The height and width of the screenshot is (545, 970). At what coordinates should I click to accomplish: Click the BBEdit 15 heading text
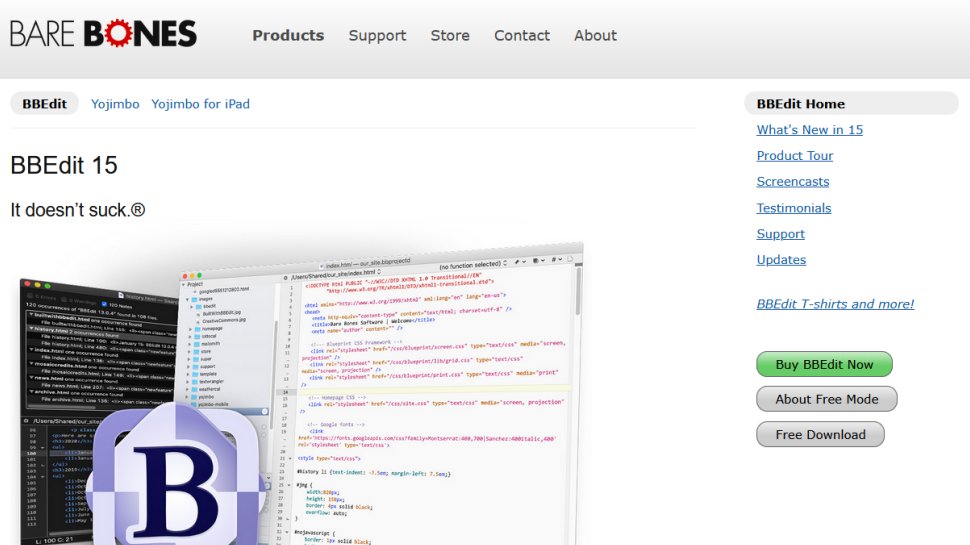point(64,165)
